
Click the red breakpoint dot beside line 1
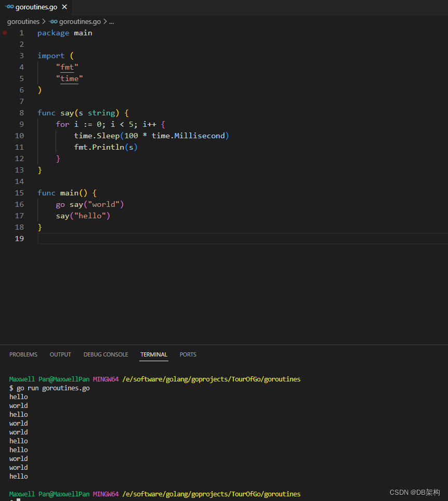pyautogui.click(x=4, y=32)
